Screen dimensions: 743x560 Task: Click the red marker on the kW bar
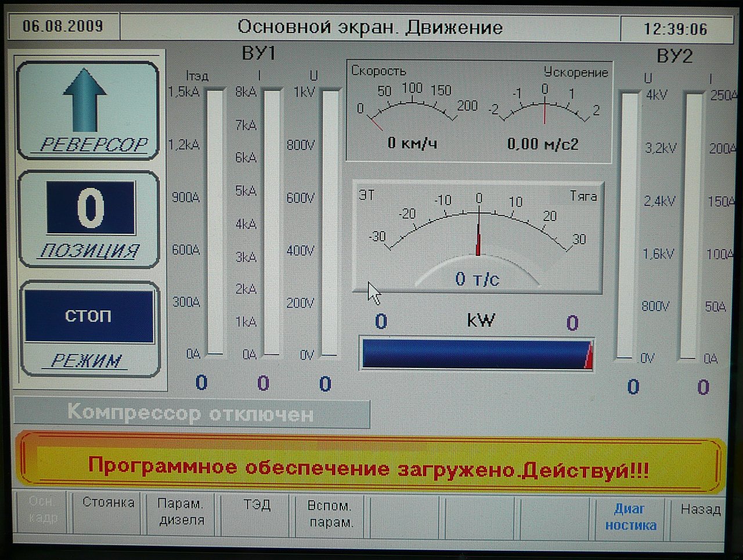point(588,355)
